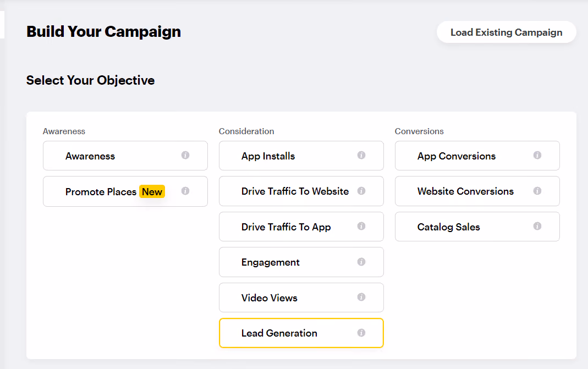The width and height of the screenshot is (588, 369).
Task: Click the Engagement info icon
Action: click(361, 262)
